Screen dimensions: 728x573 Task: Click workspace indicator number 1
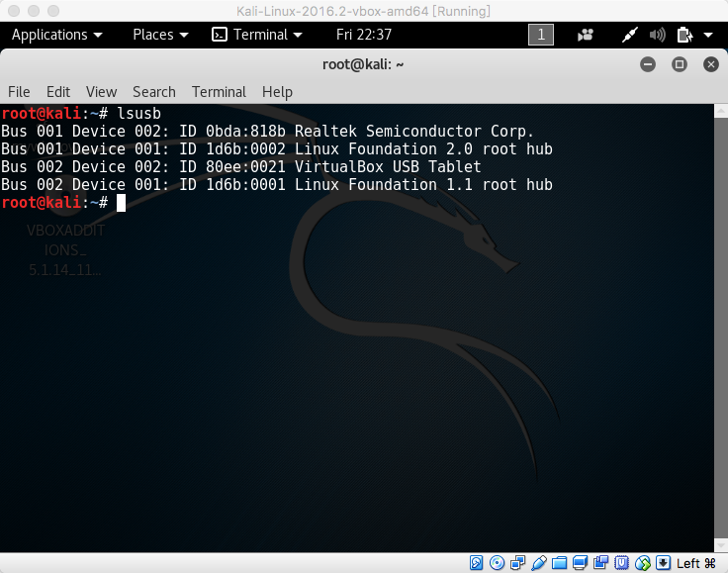click(x=541, y=35)
